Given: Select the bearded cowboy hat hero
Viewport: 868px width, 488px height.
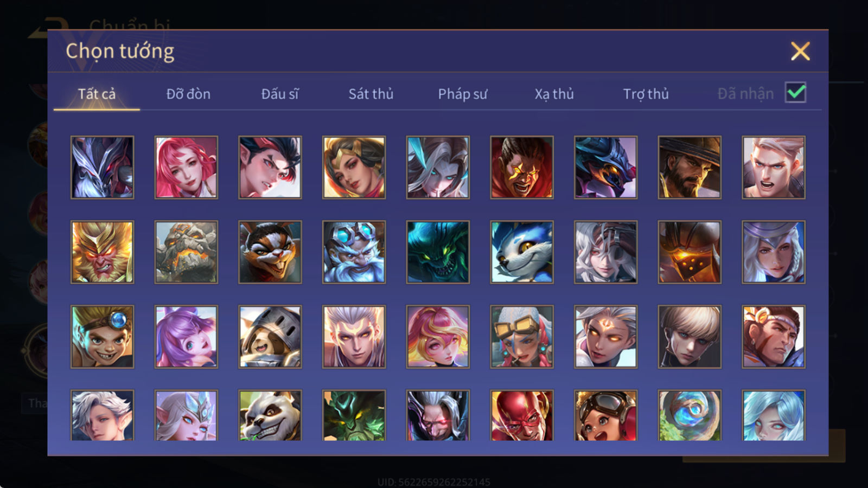Looking at the screenshot, I should pos(690,167).
